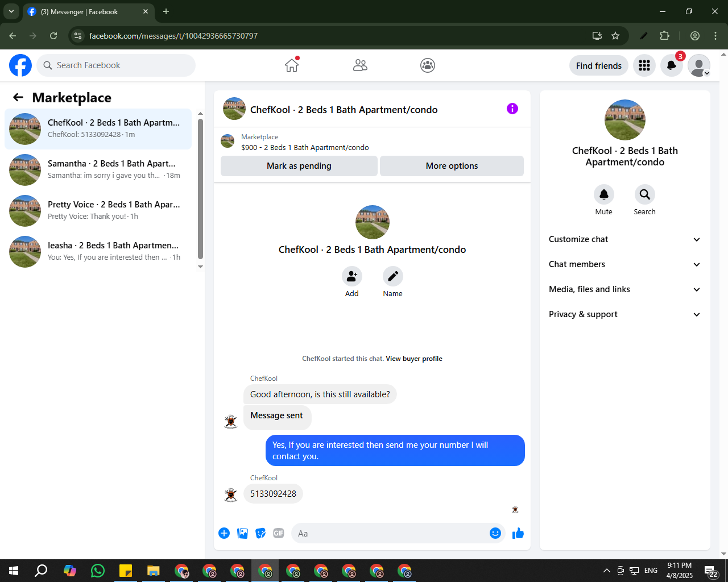
Task: Choose a GIF in composer
Action: click(x=279, y=533)
